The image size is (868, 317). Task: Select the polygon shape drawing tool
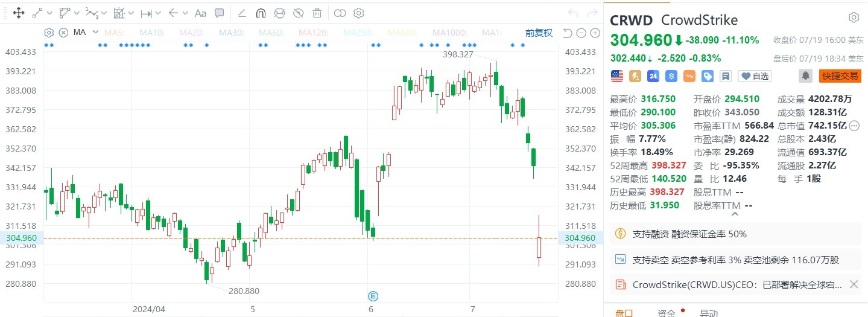pyautogui.click(x=65, y=13)
